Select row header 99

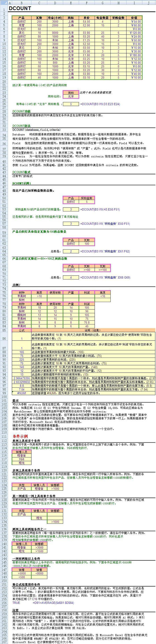(4, 393)
